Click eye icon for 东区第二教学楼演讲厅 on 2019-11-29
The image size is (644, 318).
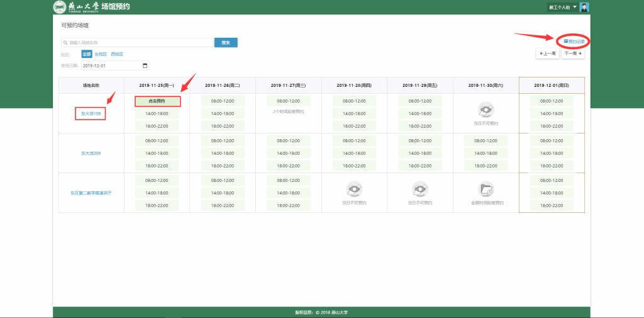pyautogui.click(x=419, y=189)
